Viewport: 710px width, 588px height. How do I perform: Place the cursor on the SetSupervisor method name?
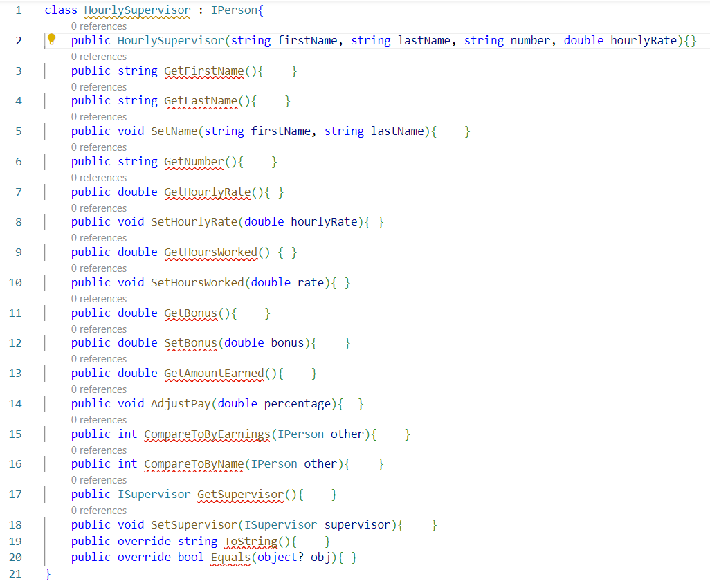click(194, 524)
